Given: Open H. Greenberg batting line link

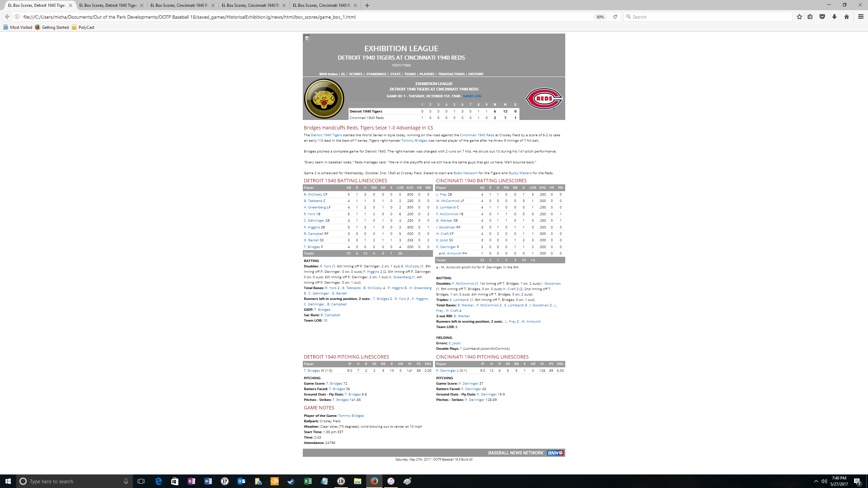Looking at the screenshot, I should point(315,207).
